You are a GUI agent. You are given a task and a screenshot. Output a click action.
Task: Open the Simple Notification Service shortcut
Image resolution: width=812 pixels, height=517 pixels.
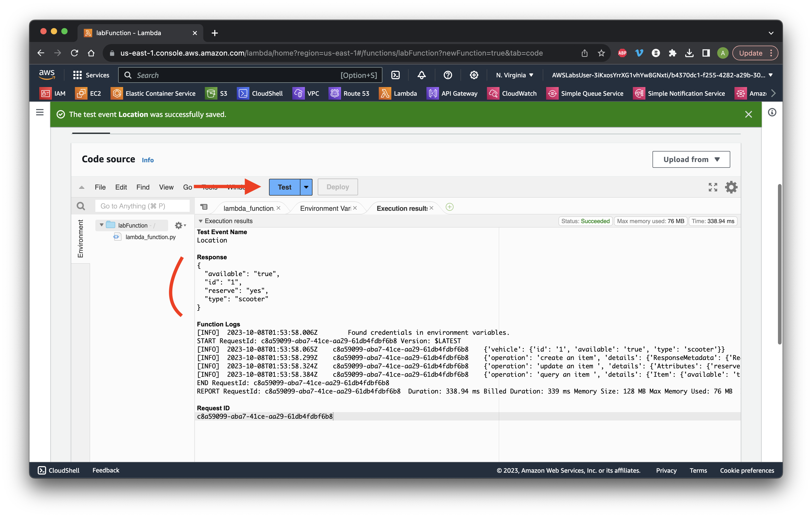(679, 94)
